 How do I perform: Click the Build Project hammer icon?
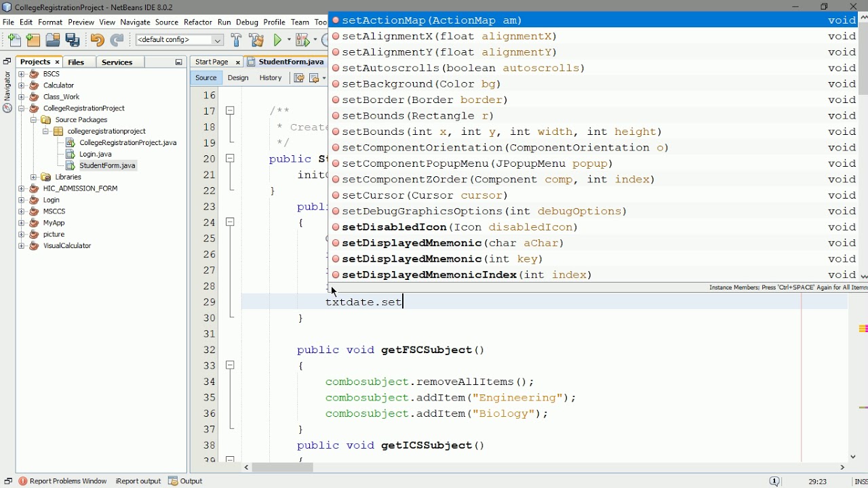pos(236,40)
